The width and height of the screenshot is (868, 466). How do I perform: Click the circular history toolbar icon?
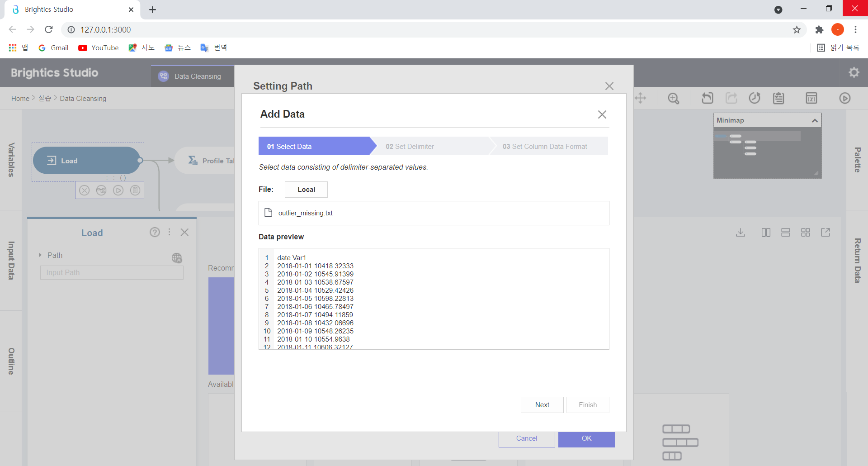[755, 98]
